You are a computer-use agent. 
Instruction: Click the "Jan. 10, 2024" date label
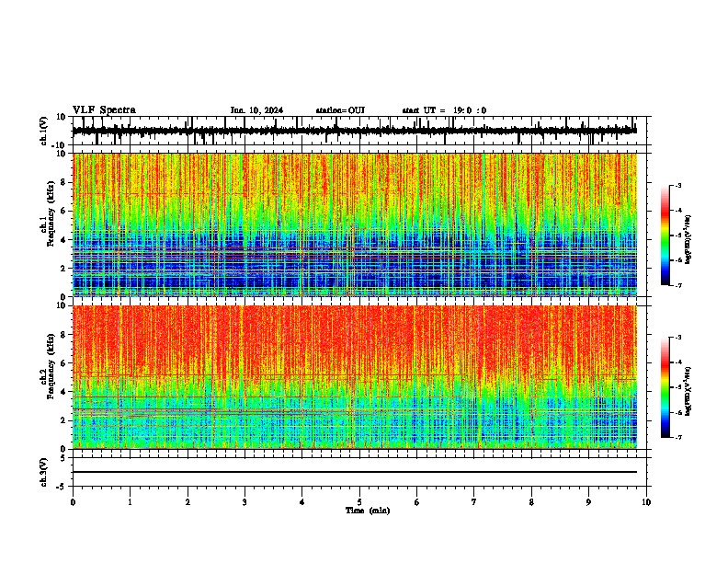256,110
